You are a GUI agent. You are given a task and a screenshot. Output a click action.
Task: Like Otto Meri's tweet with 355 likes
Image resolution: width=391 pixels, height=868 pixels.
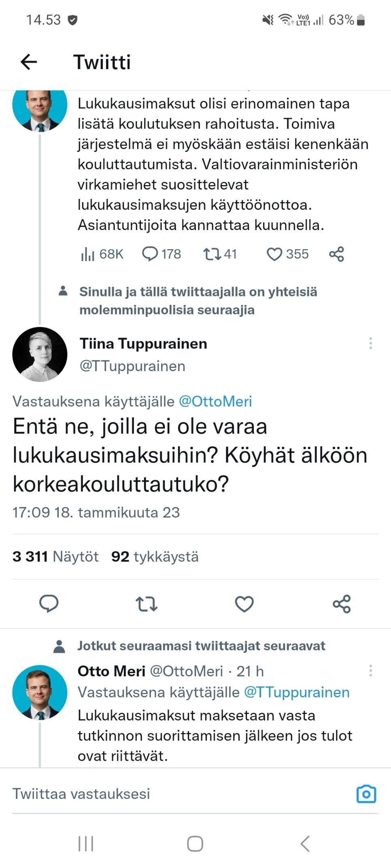click(287, 254)
